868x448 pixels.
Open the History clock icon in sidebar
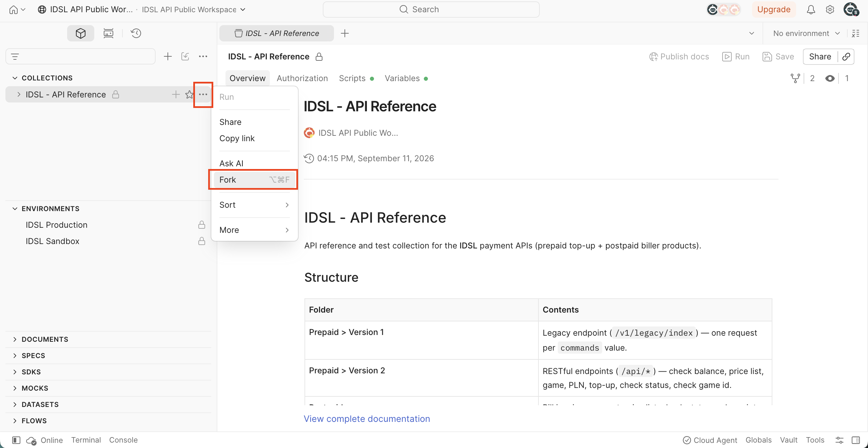pyautogui.click(x=136, y=33)
